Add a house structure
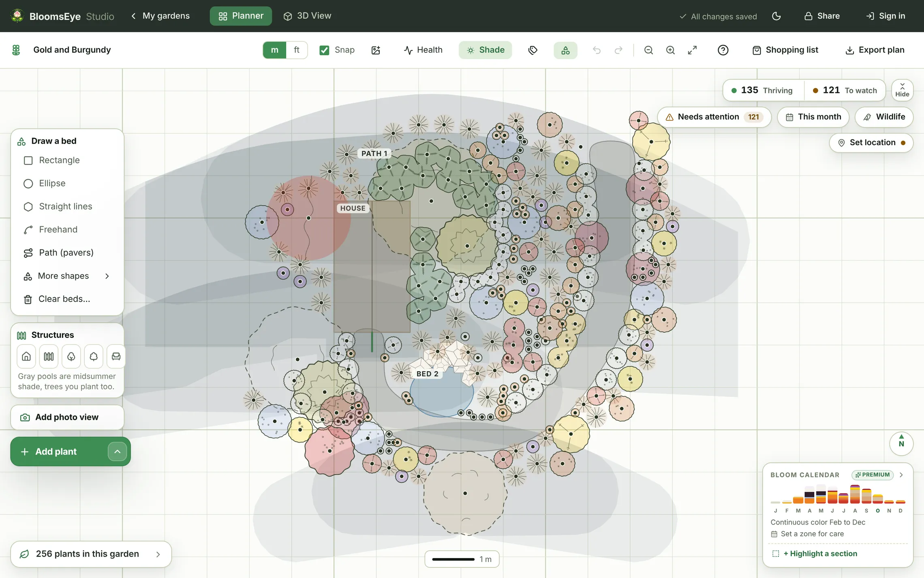This screenshot has width=924, height=578. (x=26, y=357)
